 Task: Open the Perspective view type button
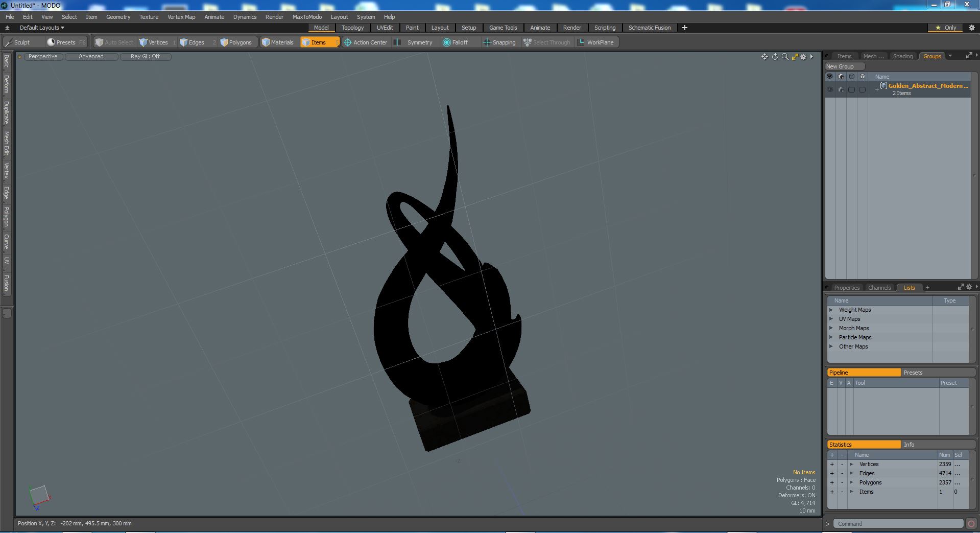tap(43, 56)
